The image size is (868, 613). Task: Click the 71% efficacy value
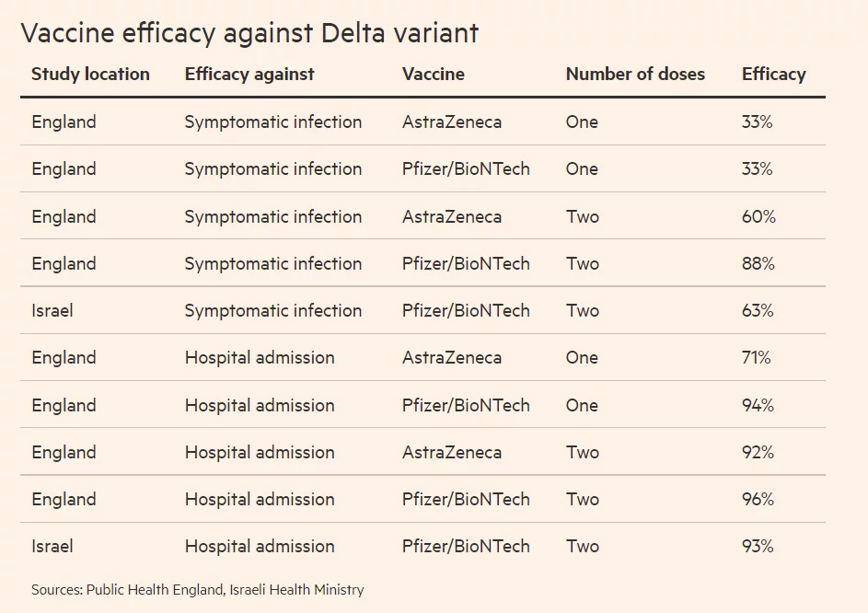click(757, 357)
